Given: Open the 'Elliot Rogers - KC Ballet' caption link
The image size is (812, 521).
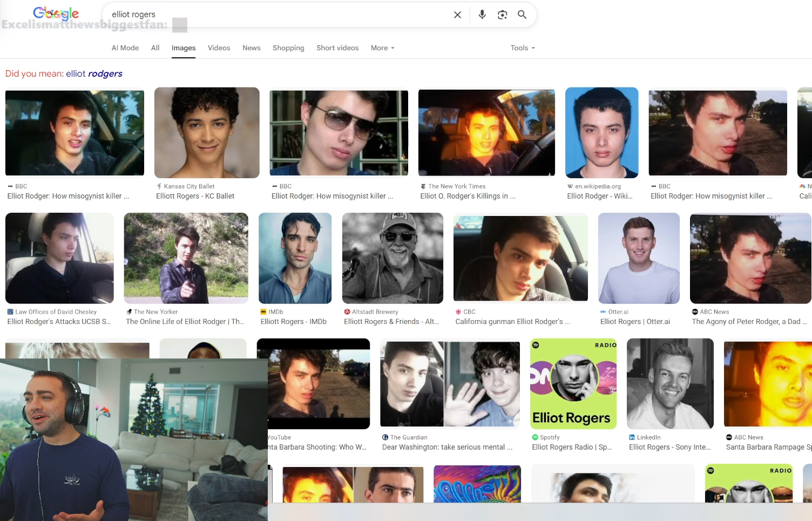Looking at the screenshot, I should (x=195, y=196).
